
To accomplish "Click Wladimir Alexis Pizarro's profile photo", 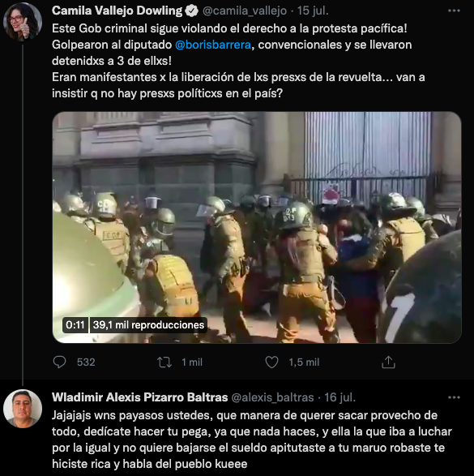I will tap(23, 409).
